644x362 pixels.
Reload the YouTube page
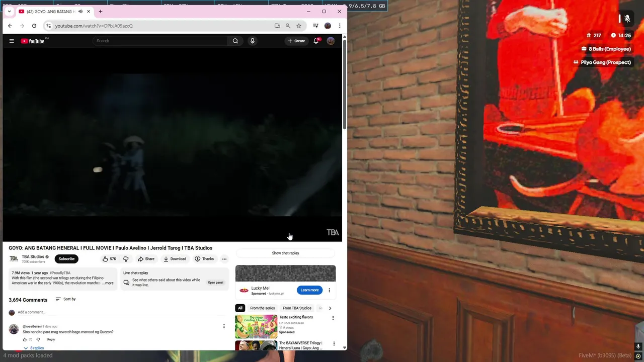pyautogui.click(x=34, y=26)
